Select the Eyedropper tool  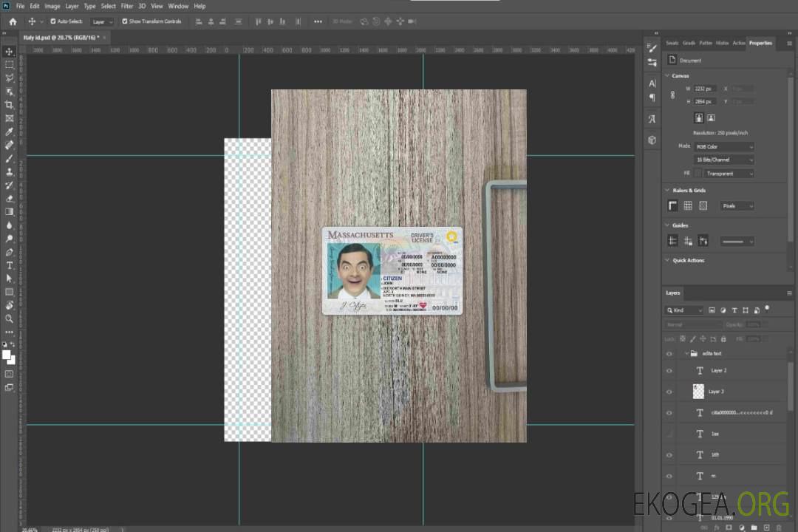click(10, 132)
